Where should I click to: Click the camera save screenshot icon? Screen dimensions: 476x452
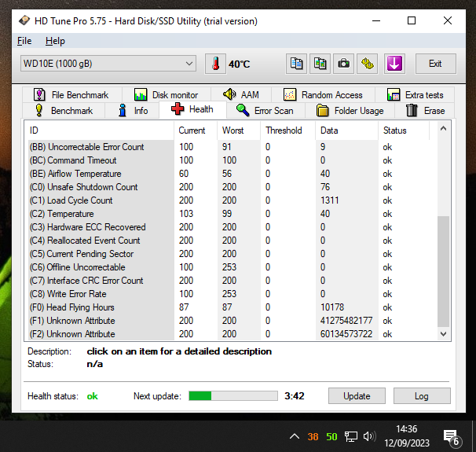click(x=343, y=64)
